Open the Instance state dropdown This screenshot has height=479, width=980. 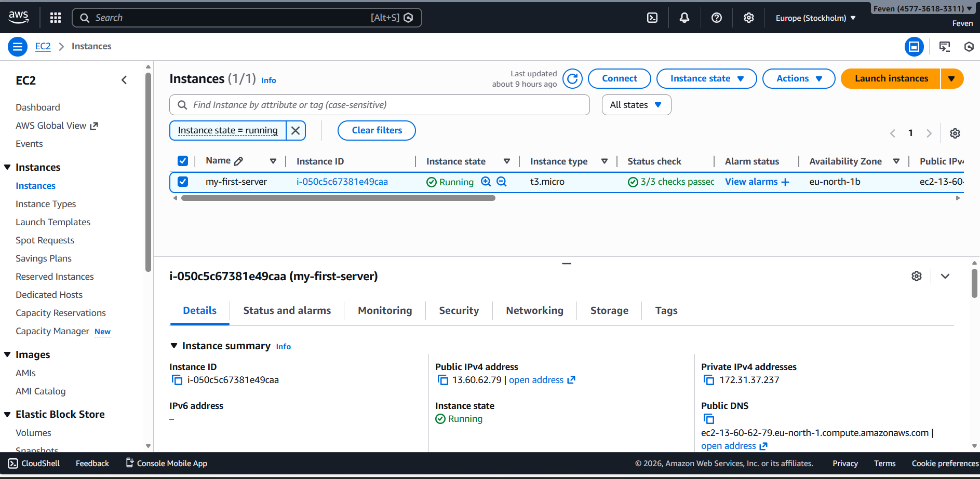(706, 79)
